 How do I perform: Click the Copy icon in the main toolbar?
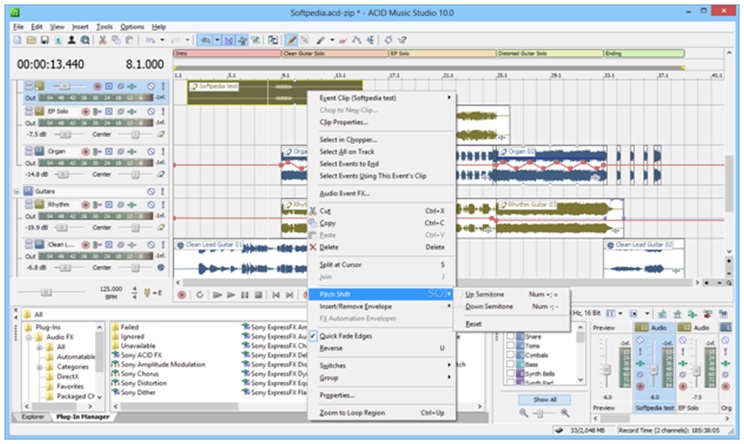116,40
